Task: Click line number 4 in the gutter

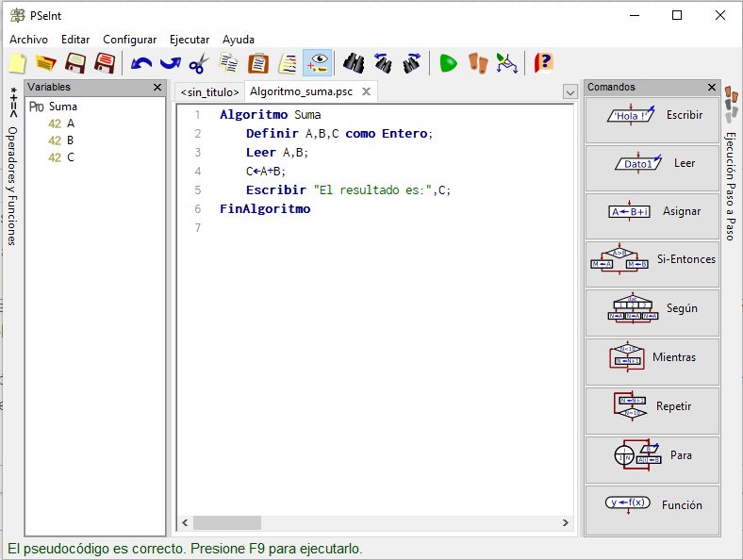Action: (198, 172)
